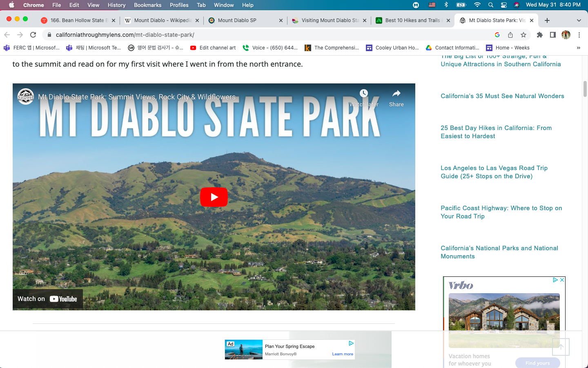
Task: Play the Mt Diablo YouTube video
Action: pyautogui.click(x=214, y=197)
